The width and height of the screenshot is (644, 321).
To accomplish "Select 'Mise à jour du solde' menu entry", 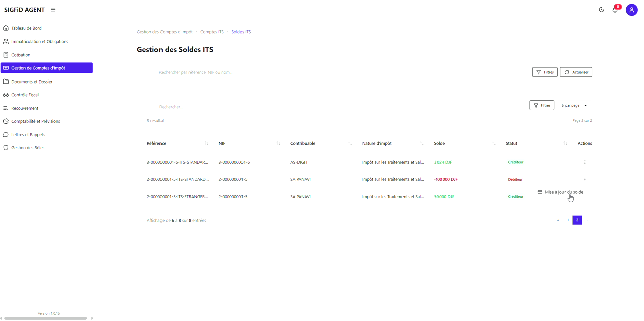I will tap(562, 192).
